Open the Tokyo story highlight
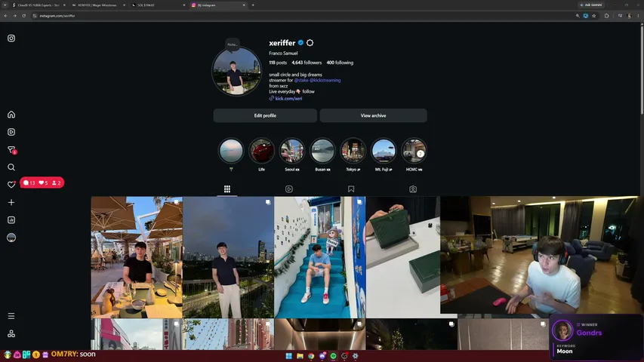Screen dimensions: 644x362 [353, 151]
